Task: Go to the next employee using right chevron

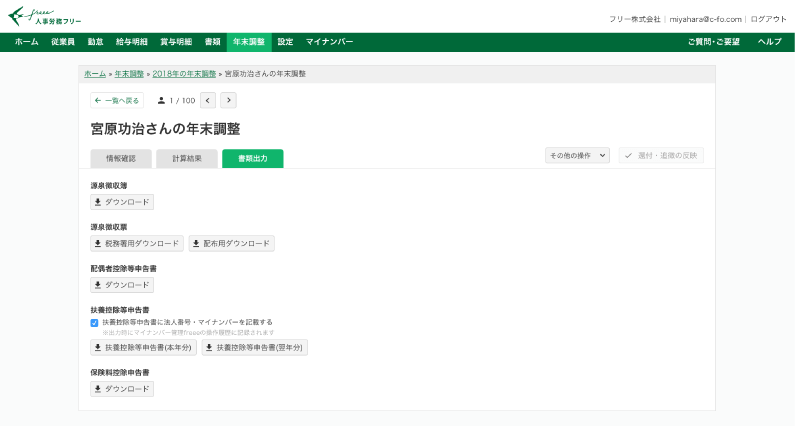Action: pyautogui.click(x=228, y=100)
